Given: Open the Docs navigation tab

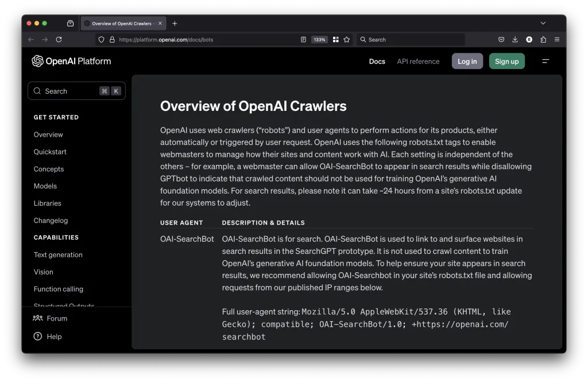Looking at the screenshot, I should (377, 61).
